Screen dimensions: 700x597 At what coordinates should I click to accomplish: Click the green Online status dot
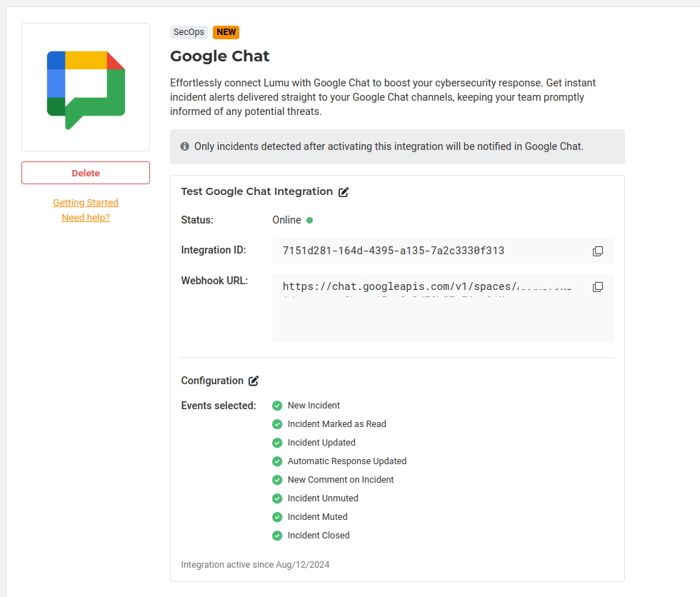tap(309, 221)
